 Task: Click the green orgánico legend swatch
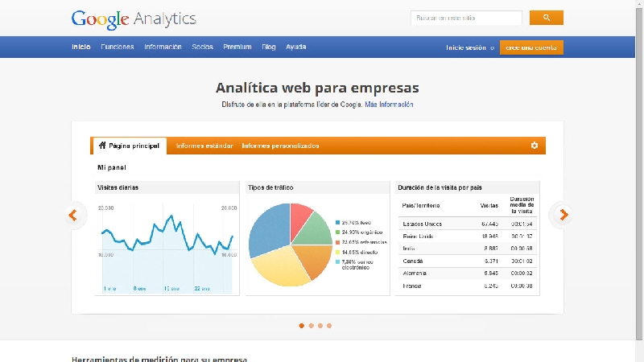tap(337, 232)
